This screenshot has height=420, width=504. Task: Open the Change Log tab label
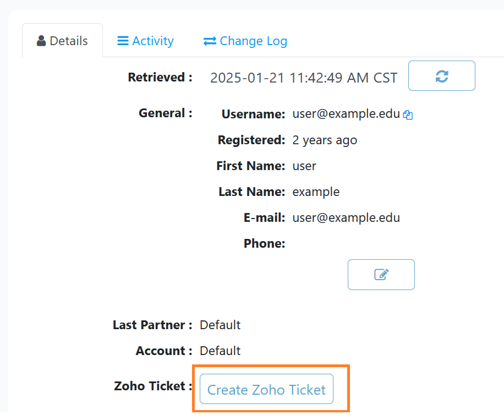click(253, 41)
